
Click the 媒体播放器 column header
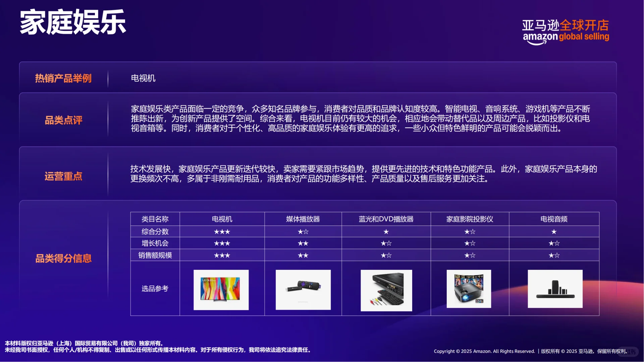[x=302, y=219]
